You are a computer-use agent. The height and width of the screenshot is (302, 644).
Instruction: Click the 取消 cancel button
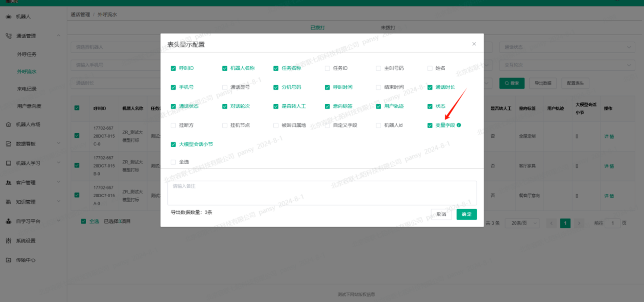click(441, 214)
